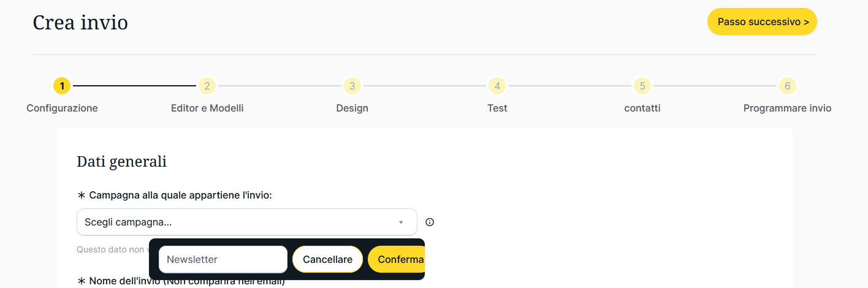Image resolution: width=868 pixels, height=288 pixels.
Task: Click the Newsletter text input field
Action: (223, 259)
